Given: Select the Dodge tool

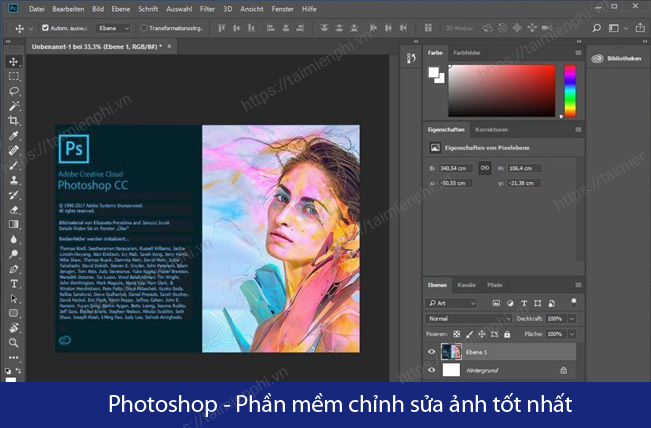Looking at the screenshot, I should [x=13, y=254].
